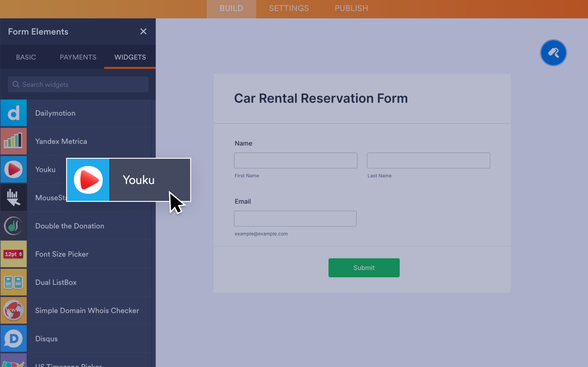Open the PUBLISH tab
588x367 pixels.
point(351,8)
